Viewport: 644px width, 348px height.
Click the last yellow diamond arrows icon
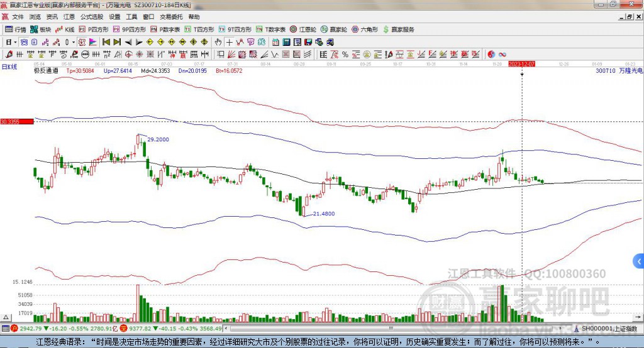pos(204,42)
